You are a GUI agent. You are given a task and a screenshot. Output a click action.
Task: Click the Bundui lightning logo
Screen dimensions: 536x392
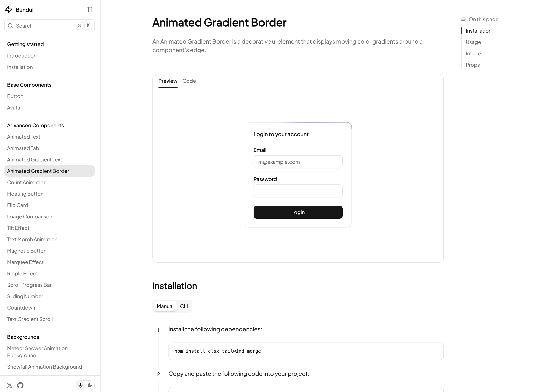click(x=9, y=10)
